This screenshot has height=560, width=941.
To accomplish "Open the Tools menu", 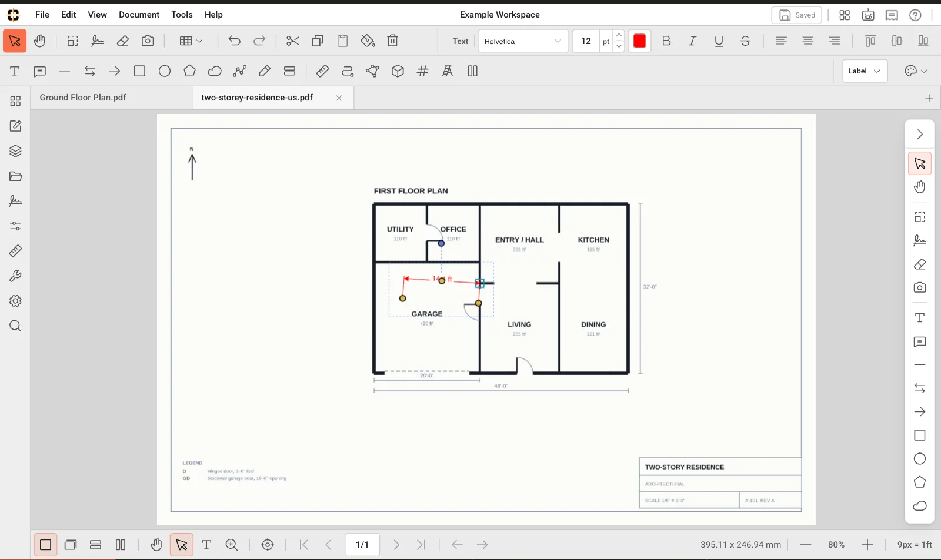I will click(182, 15).
